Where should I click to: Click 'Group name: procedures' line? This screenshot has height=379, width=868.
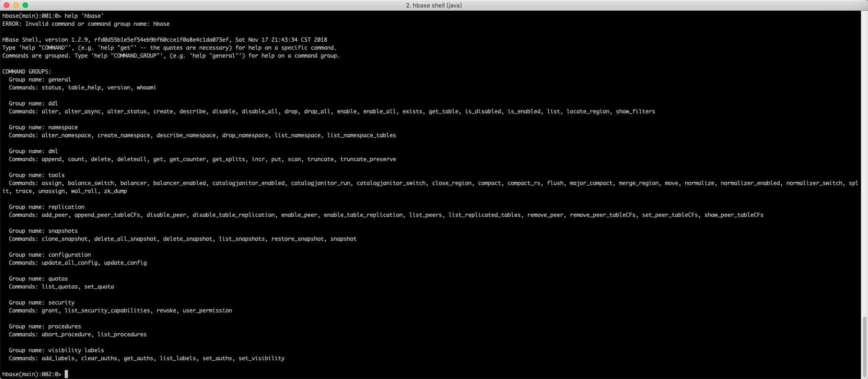coord(45,327)
